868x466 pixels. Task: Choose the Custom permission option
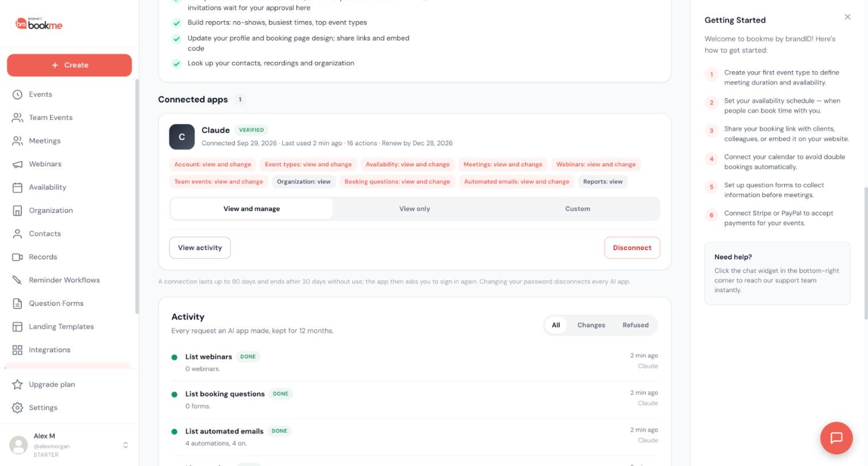(577, 209)
